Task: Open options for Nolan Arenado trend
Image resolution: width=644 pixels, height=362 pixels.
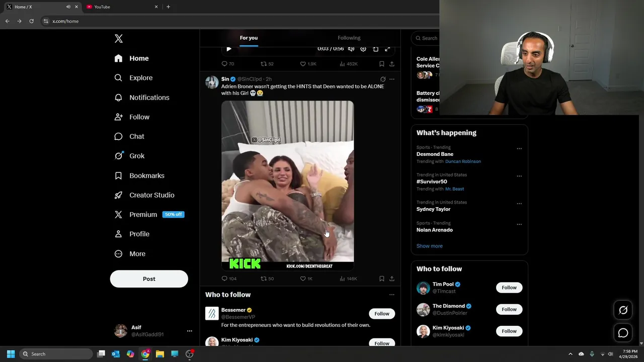Action: [519, 225]
